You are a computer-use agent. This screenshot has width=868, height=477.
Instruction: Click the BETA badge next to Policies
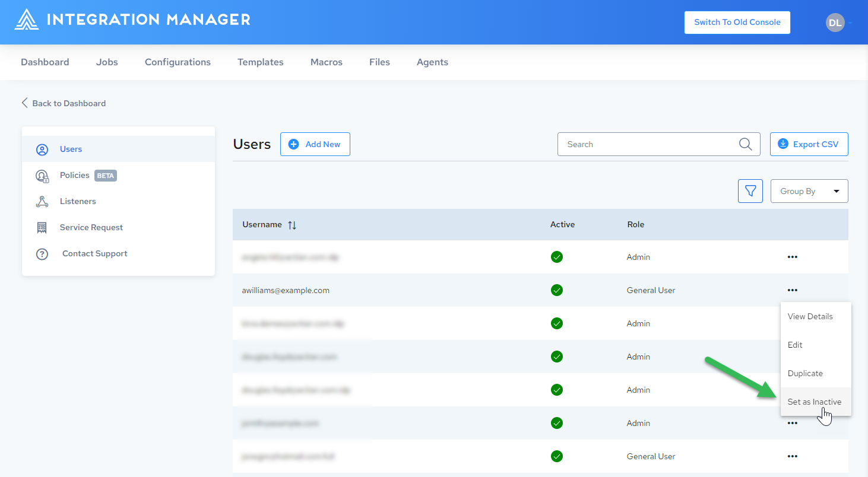click(106, 176)
